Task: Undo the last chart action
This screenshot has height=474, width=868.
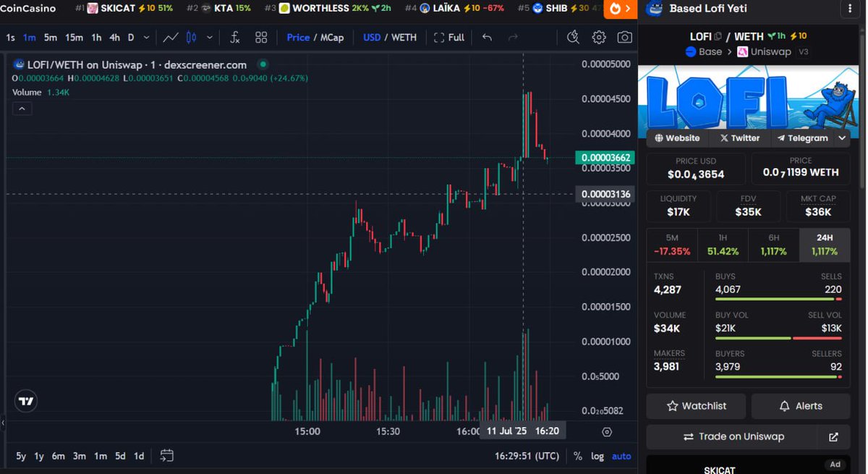Action: [x=487, y=38]
